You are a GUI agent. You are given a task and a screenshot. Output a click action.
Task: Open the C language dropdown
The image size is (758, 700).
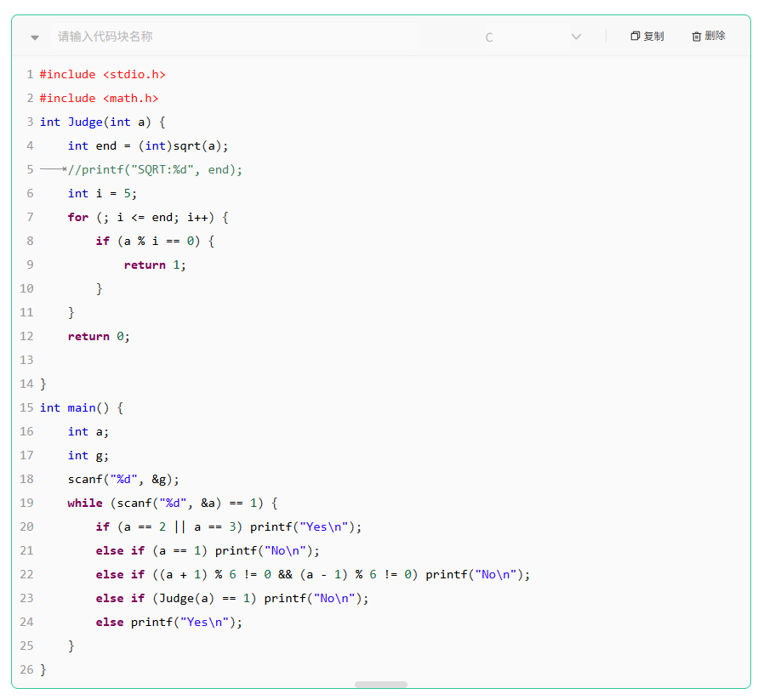pos(532,37)
